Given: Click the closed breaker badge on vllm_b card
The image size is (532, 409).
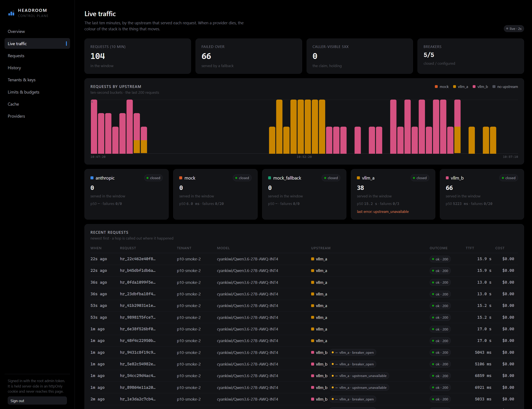Looking at the screenshot, I should point(508,178).
